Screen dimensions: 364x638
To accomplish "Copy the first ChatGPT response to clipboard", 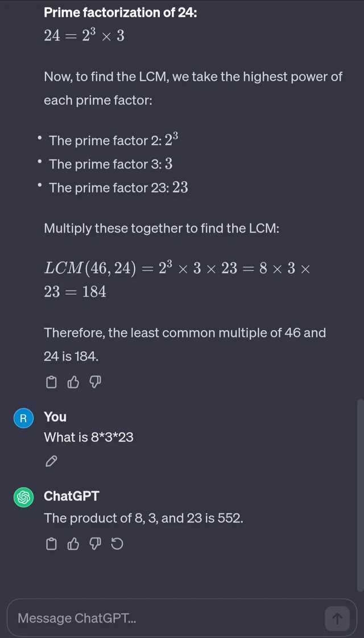I will click(x=51, y=382).
